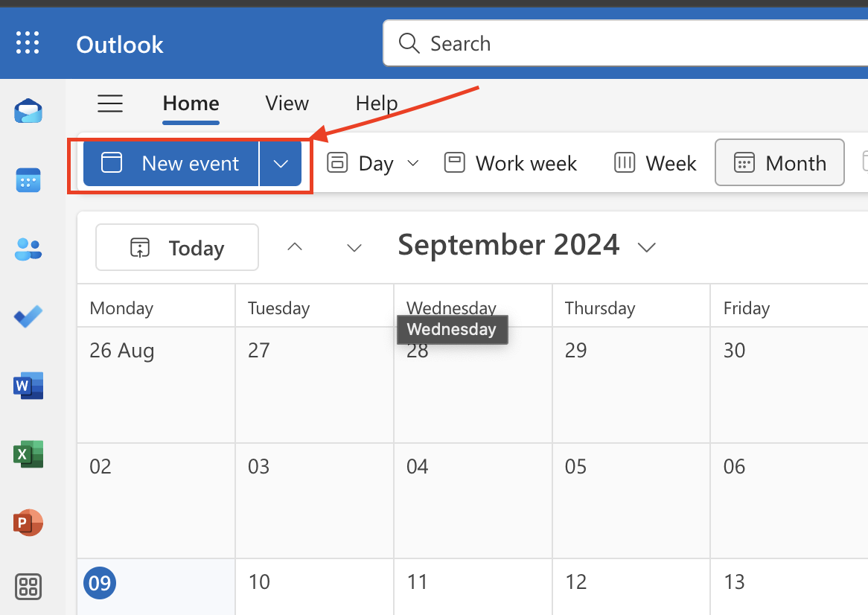The height and width of the screenshot is (615, 868).
Task: Expand the New event dropdown arrow
Action: pyautogui.click(x=281, y=162)
